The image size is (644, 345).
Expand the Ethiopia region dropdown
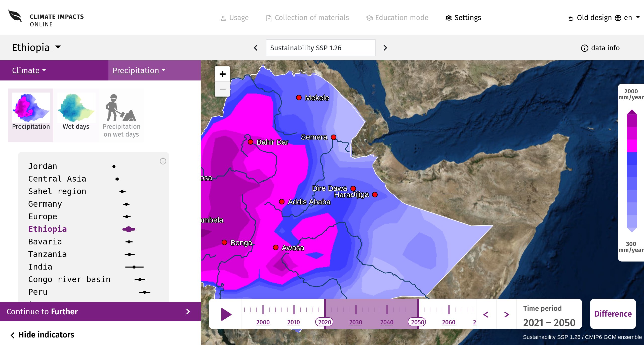(37, 48)
